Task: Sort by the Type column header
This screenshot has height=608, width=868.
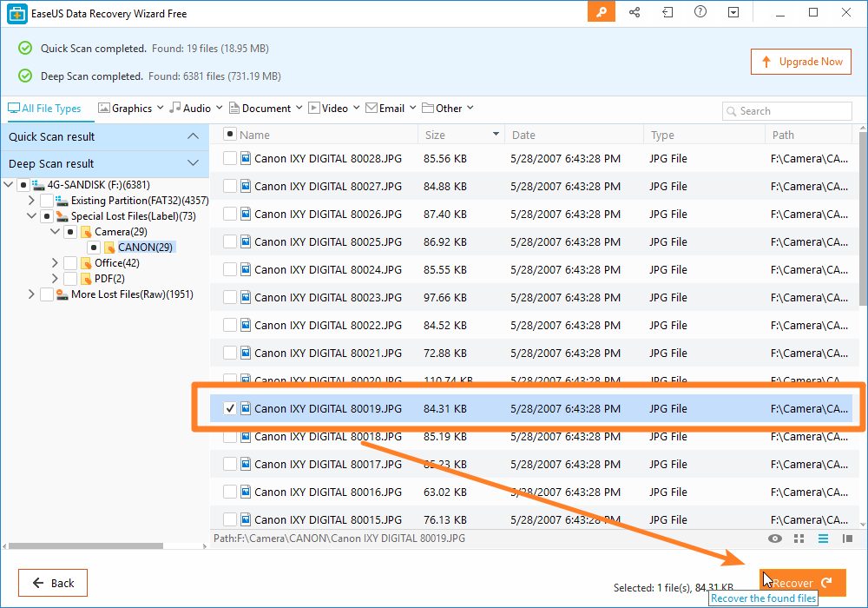Action: click(704, 135)
